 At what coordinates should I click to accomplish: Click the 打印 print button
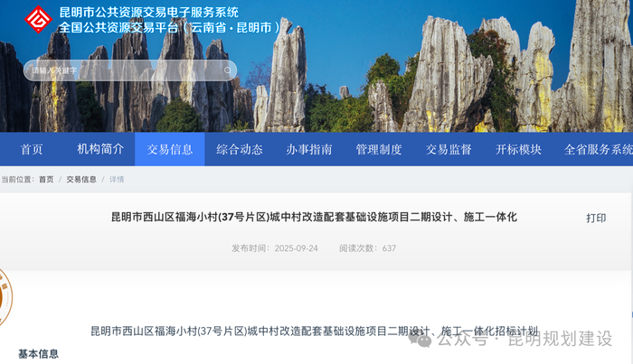point(596,218)
